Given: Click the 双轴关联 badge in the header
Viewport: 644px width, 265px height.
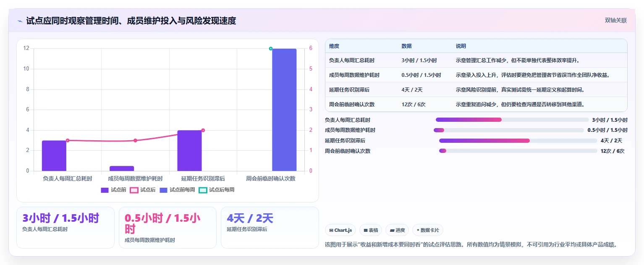Looking at the screenshot, I should coord(615,20).
